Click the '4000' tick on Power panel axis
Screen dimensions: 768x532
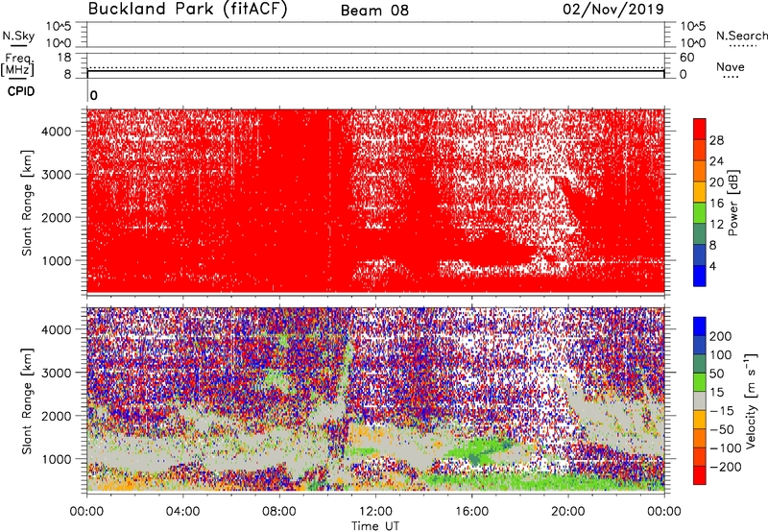pyautogui.click(x=57, y=132)
